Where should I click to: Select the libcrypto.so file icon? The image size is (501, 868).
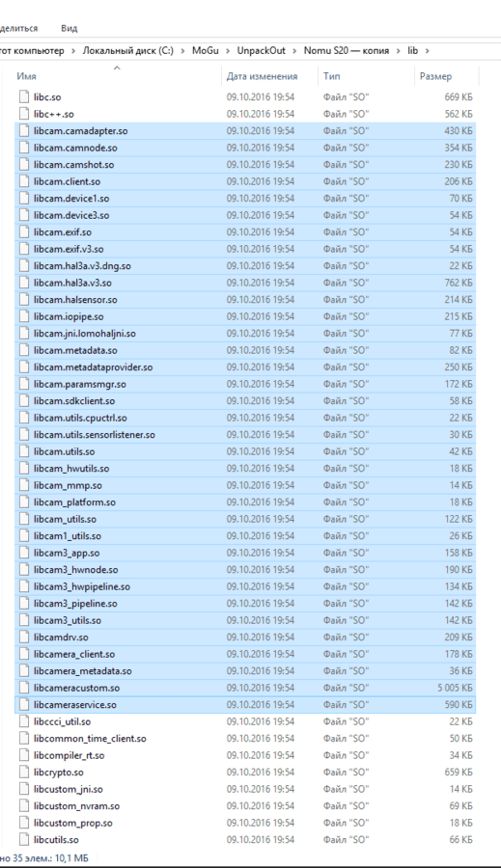pos(23,773)
